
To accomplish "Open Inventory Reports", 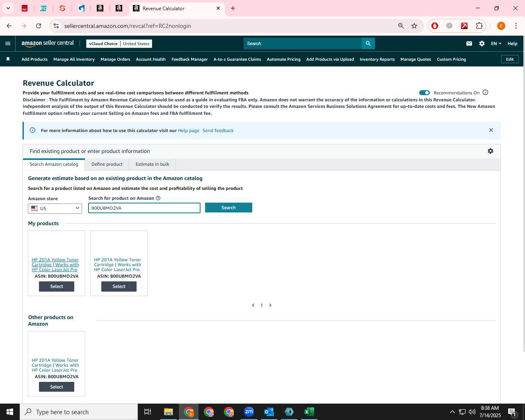I will pyautogui.click(x=377, y=59).
